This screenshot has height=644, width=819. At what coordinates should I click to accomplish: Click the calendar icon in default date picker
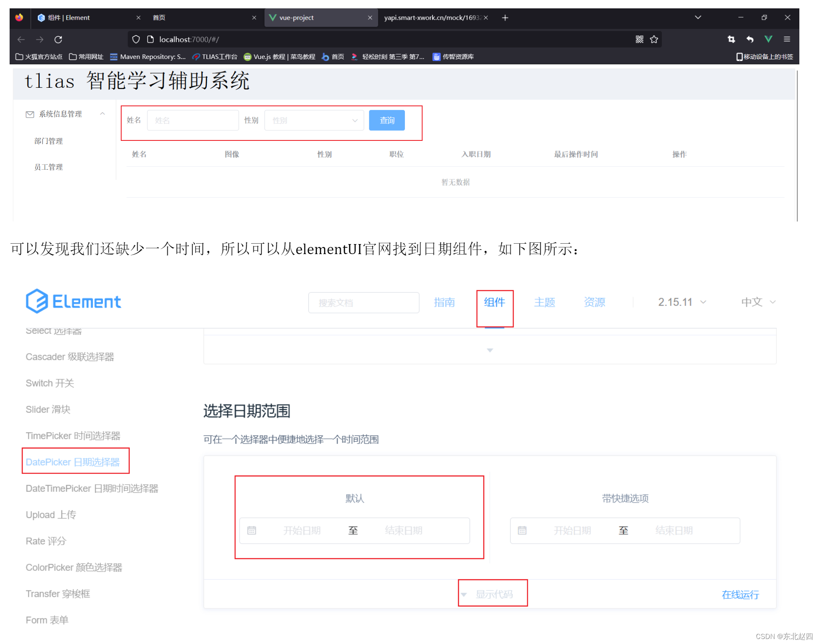pos(252,530)
